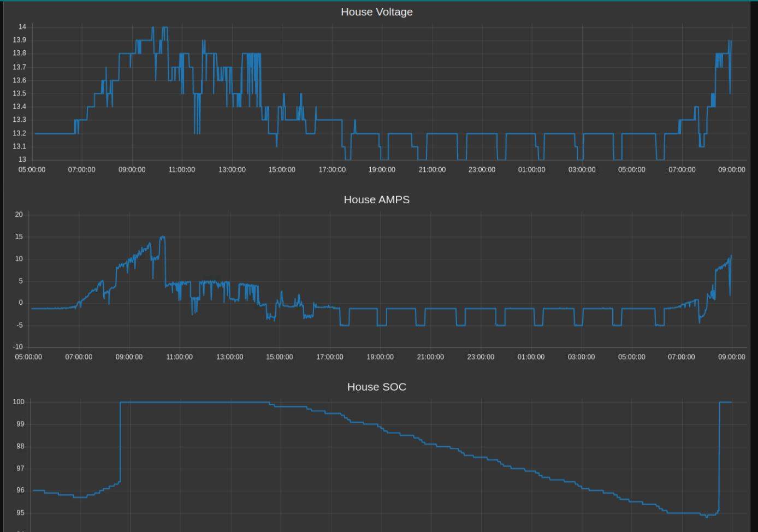Viewport: 758px width, 532px height.
Task: Click the -10 label on House AMPS y-axis
Action: [x=18, y=347]
